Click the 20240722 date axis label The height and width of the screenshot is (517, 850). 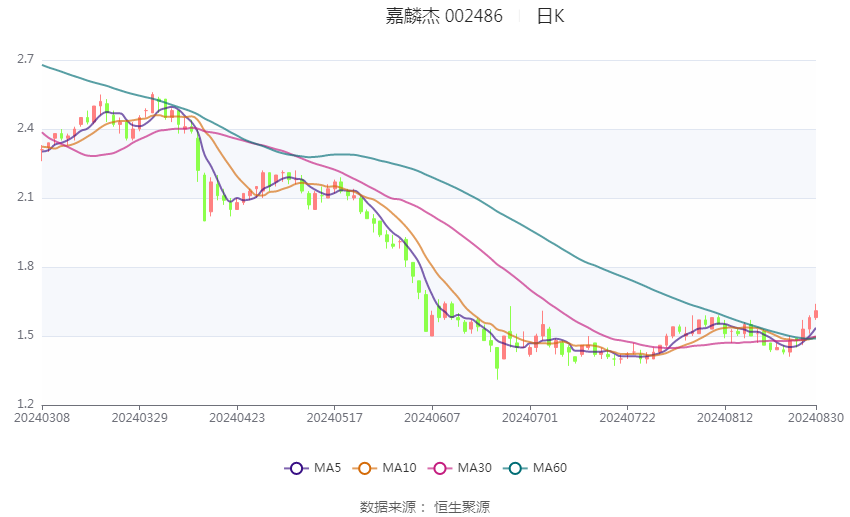pyautogui.click(x=627, y=418)
